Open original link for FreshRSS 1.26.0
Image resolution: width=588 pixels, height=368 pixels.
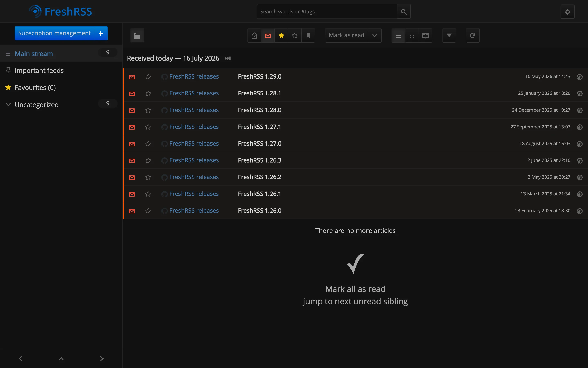[x=580, y=211]
